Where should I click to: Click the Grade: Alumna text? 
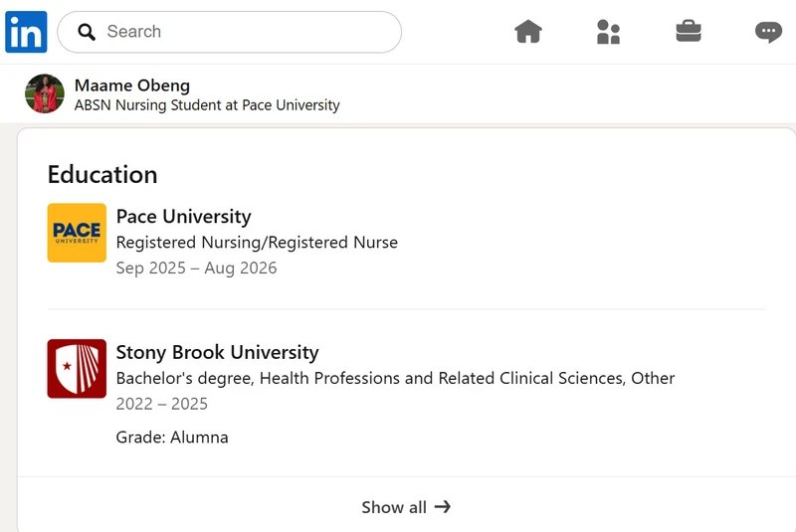point(172,438)
